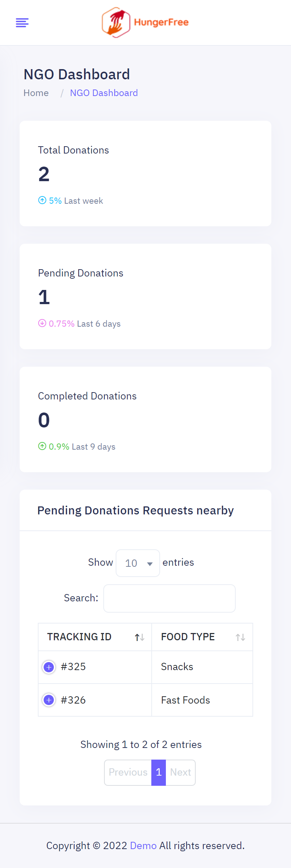Open the hamburger menu icon
Screen dimensions: 291x868
pos(22,23)
